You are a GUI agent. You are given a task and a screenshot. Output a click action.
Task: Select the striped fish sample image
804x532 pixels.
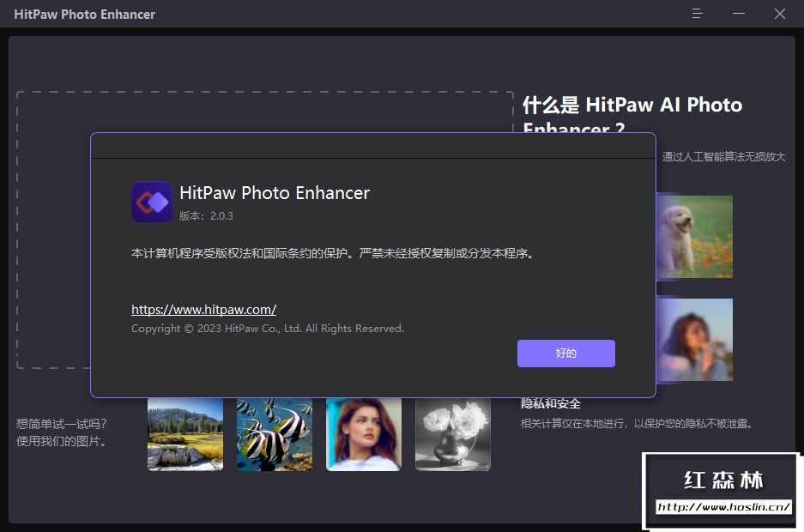tap(275, 434)
